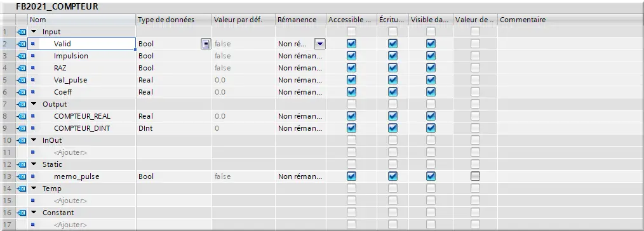
Task: Select the memo_pulse name cell
Action: (x=82, y=176)
